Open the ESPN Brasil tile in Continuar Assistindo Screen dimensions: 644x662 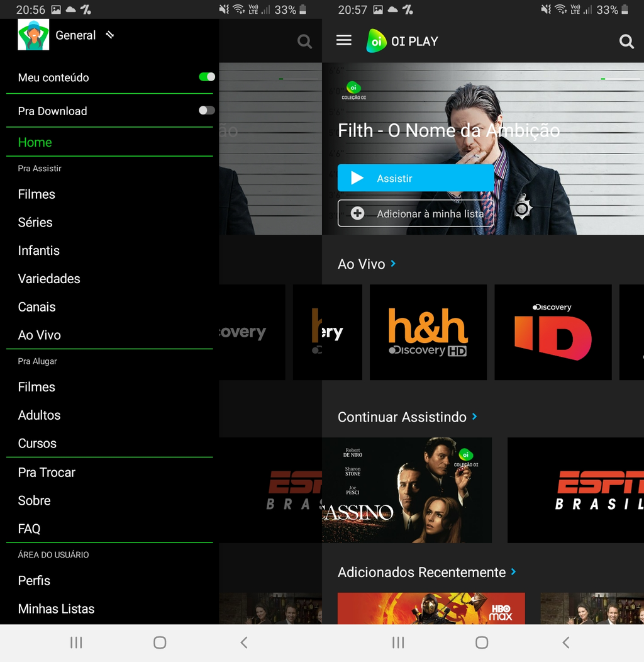575,490
